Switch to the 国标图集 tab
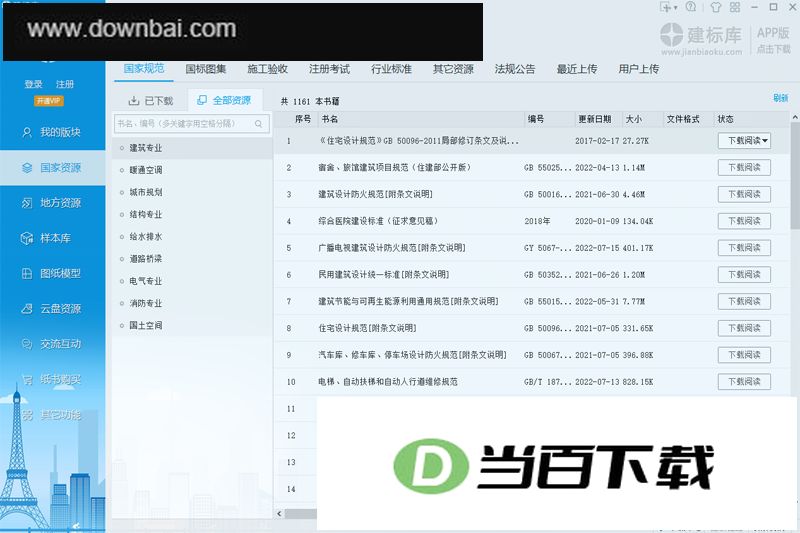800x533 pixels. [x=206, y=69]
